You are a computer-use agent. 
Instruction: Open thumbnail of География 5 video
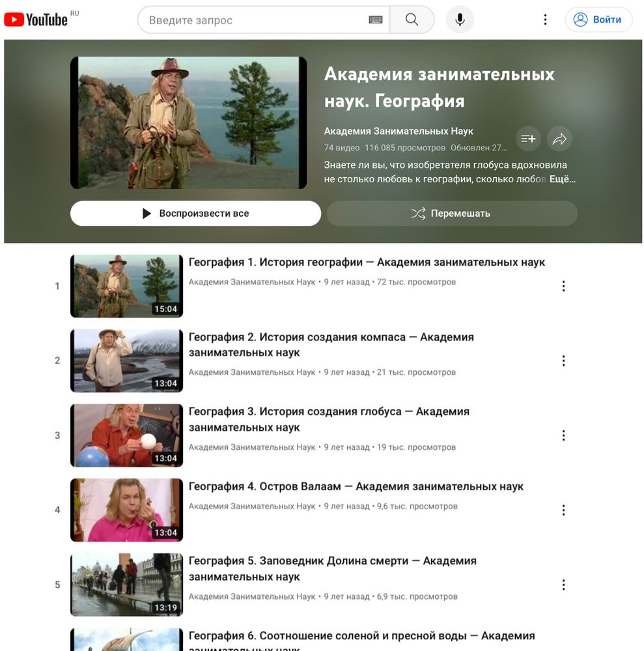[x=126, y=585]
